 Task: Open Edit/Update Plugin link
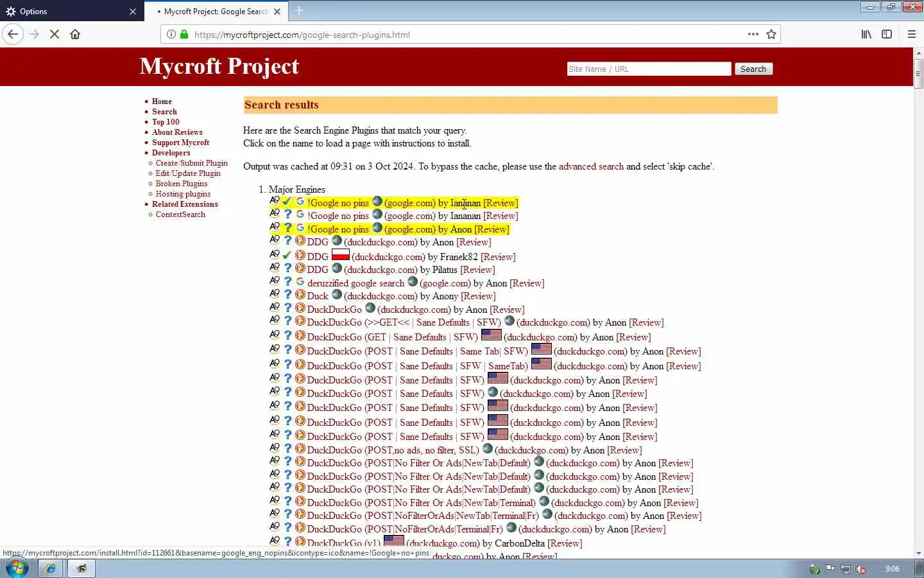188,173
